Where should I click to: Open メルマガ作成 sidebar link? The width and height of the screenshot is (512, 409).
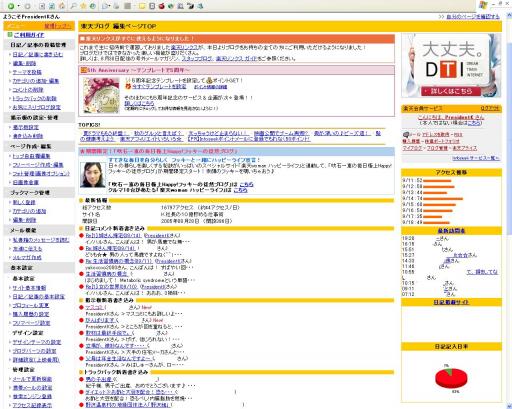coord(27,257)
